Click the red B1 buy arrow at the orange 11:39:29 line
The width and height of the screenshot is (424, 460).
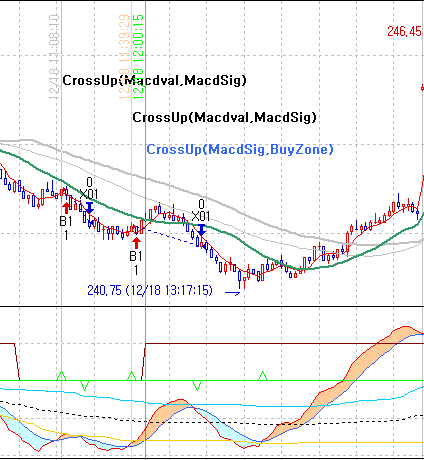(x=136, y=243)
